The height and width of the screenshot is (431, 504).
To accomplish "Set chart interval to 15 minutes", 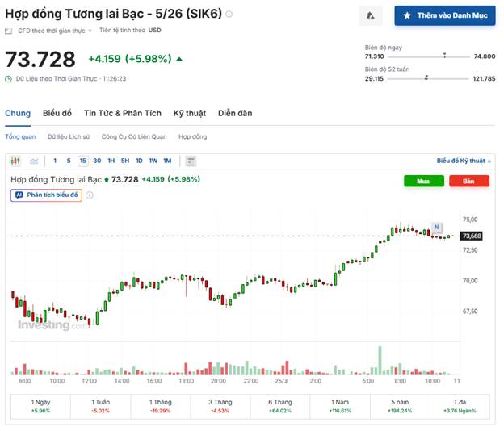I will 83,161.
